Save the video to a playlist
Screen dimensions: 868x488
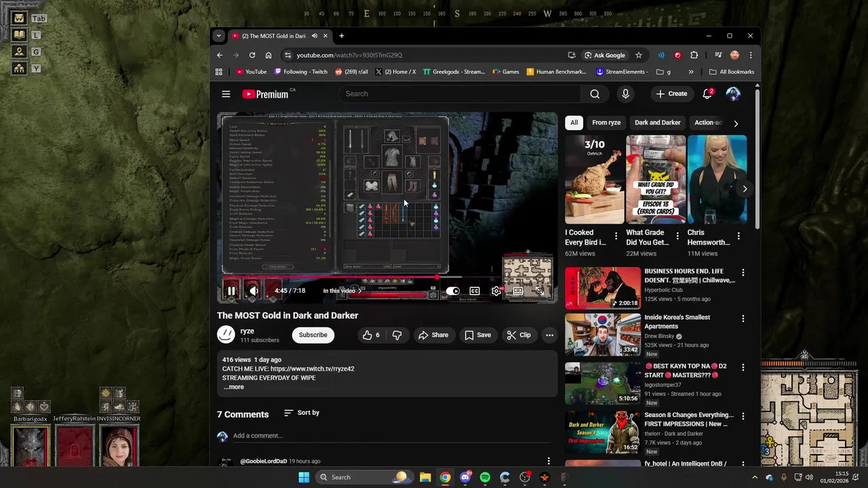pos(478,335)
